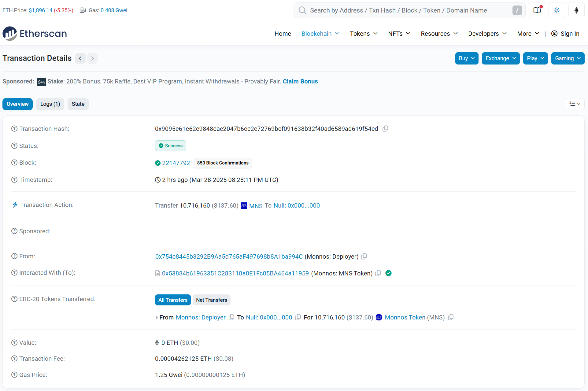Screen dimensions: 588x391
Task: Click the Sign In link
Action: pyautogui.click(x=570, y=34)
